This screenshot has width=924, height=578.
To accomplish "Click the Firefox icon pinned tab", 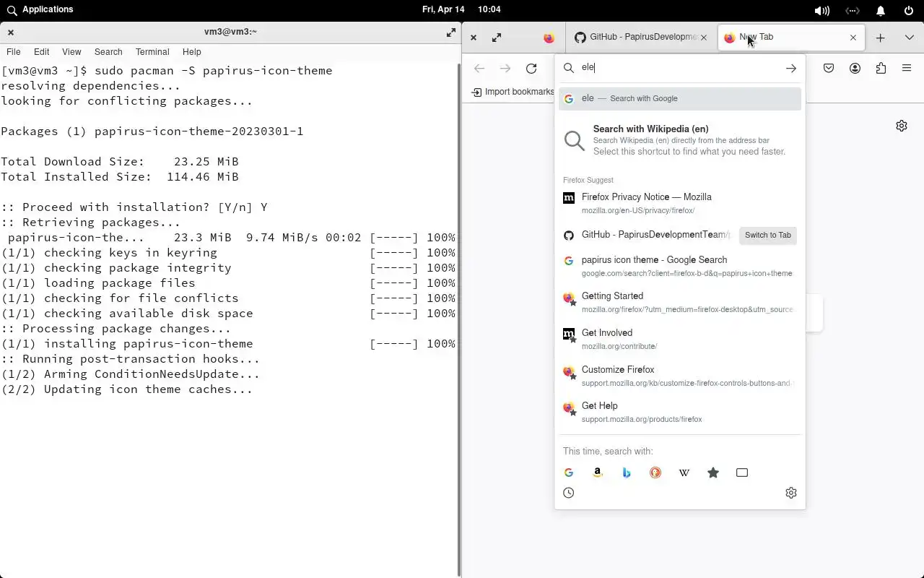I will coord(549,38).
